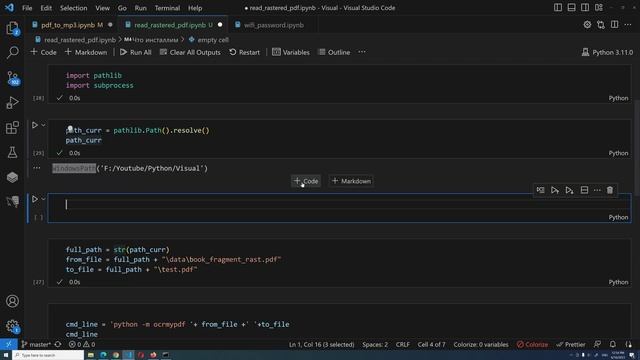The height and width of the screenshot is (360, 640).
Task: Insert Markdown cell via hover button between cells
Action: [x=351, y=181]
